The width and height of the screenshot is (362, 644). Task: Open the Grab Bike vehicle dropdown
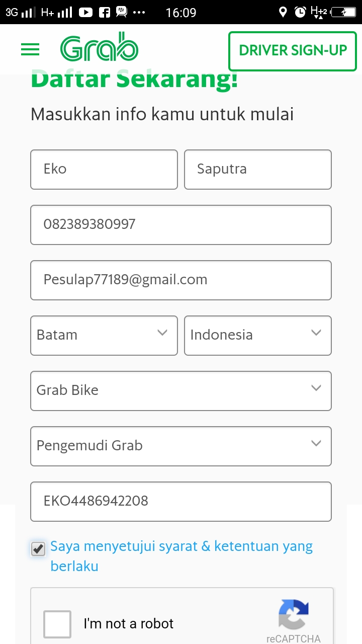[181, 391]
